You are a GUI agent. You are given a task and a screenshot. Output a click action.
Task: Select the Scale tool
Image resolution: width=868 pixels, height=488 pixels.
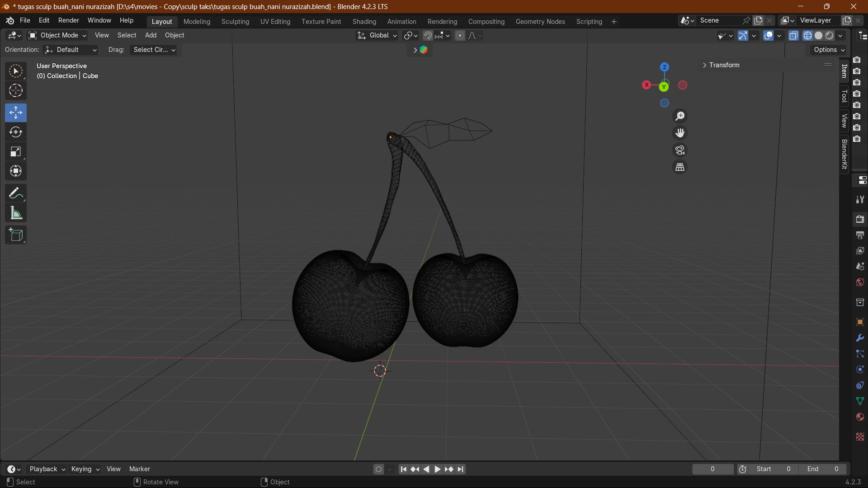(16, 151)
